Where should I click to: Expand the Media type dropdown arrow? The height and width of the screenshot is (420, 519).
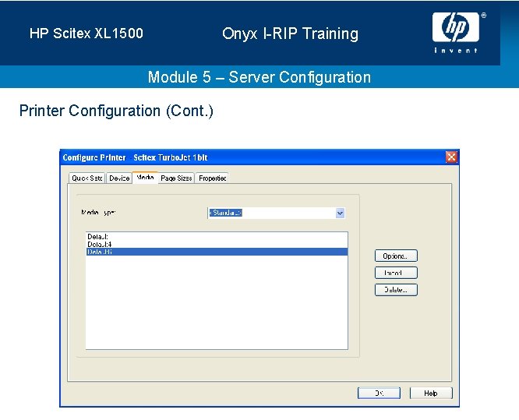pyautogui.click(x=340, y=214)
